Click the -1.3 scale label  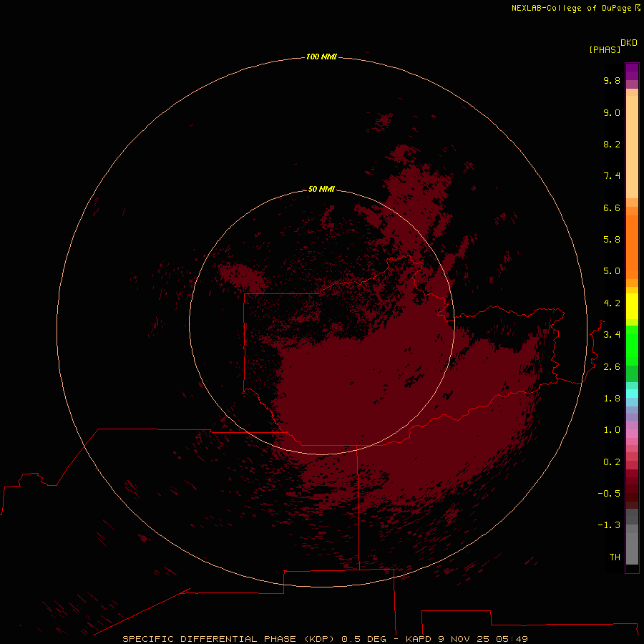tap(609, 525)
